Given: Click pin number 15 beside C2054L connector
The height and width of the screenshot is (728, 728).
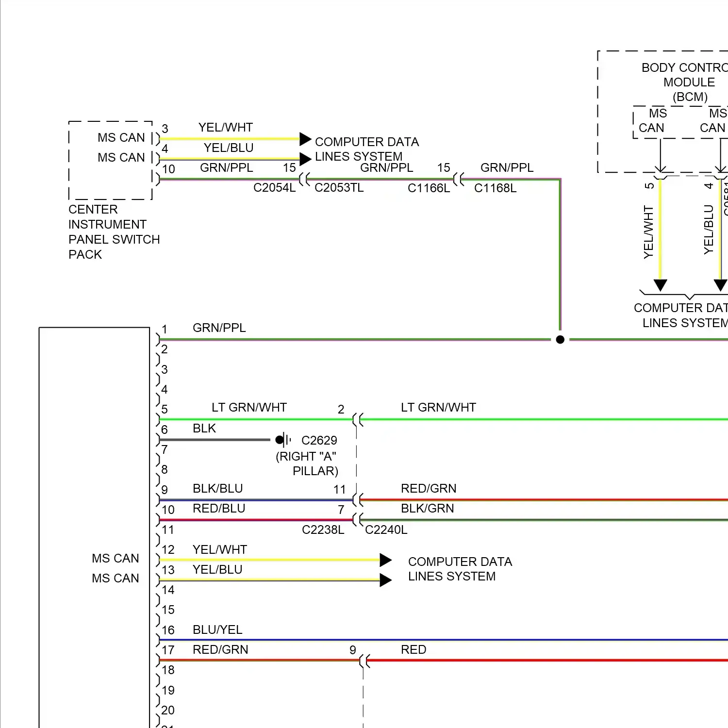Looking at the screenshot, I should pyautogui.click(x=289, y=168).
